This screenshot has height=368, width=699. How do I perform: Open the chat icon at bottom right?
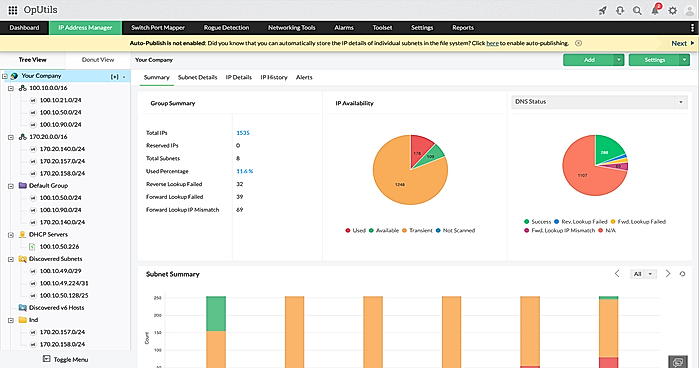coord(678,361)
